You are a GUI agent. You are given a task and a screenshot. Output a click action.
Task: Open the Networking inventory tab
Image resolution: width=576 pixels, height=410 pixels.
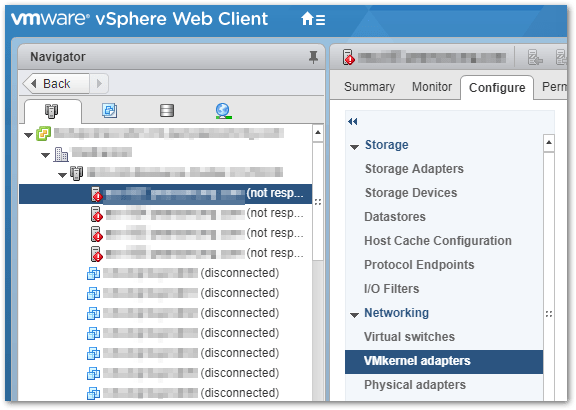pos(223,111)
